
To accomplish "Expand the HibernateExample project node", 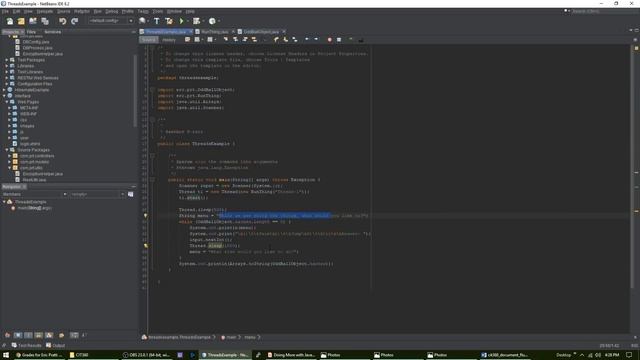I will click(x=4, y=90).
